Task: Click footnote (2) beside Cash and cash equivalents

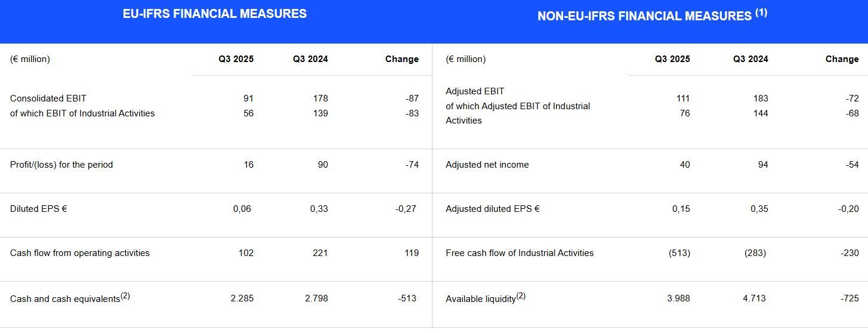Action: 125,295
